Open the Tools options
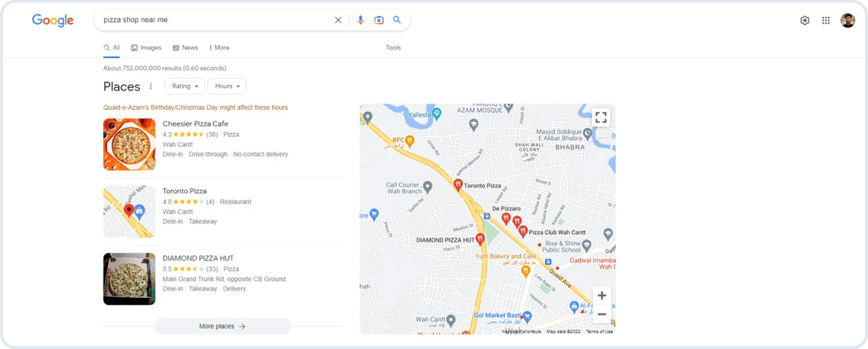Image resolution: width=868 pixels, height=349 pixels. click(393, 48)
